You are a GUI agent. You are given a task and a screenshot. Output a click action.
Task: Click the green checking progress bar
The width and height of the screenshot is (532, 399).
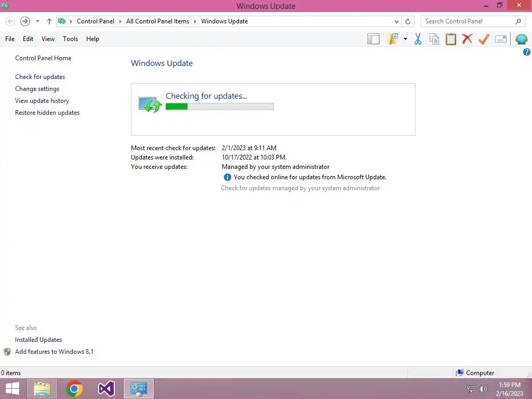click(220, 107)
